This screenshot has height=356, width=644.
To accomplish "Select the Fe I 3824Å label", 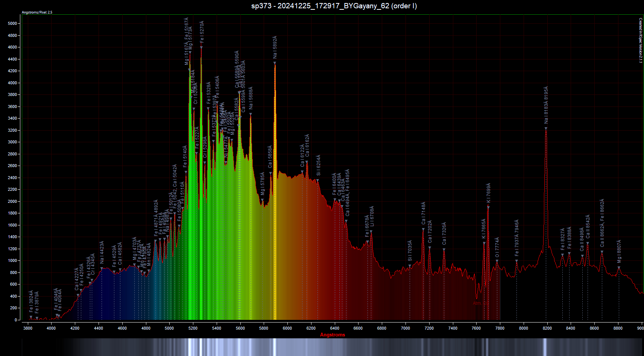I will click(x=31, y=301).
